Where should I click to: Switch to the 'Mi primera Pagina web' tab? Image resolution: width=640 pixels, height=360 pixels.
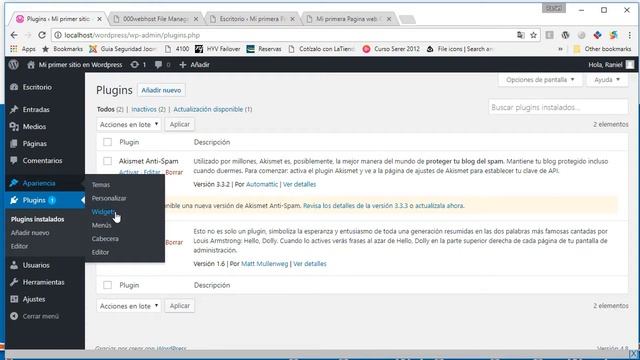coord(348,19)
